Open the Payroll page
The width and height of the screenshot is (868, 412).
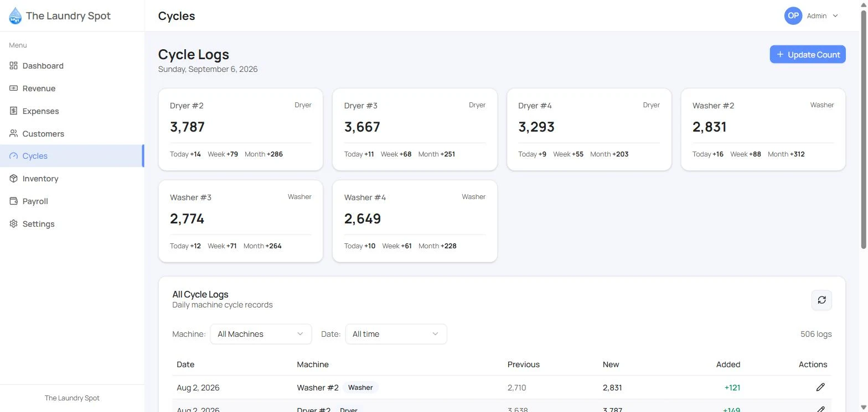pyautogui.click(x=72, y=201)
